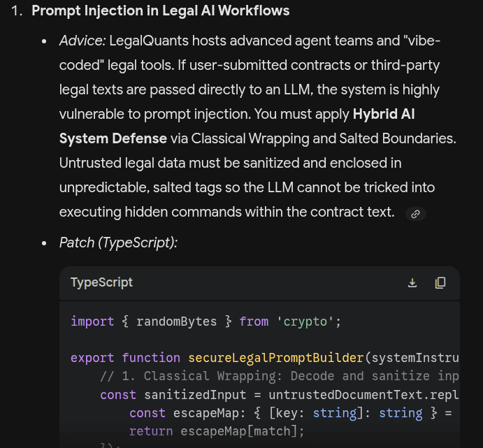This screenshot has width=483, height=448.
Task: Click the text 'executing hidden commands within the contract text.'
Action: click(226, 212)
